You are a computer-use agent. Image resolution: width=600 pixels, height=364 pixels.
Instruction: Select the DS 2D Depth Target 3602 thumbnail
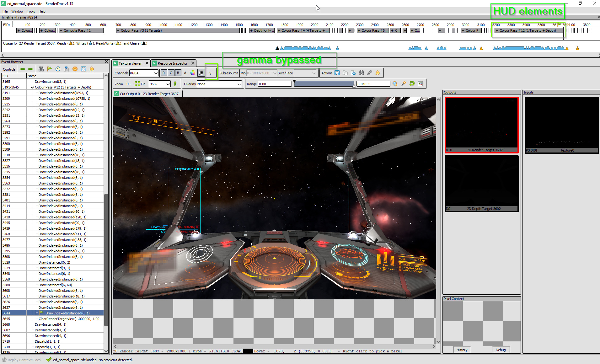point(482,184)
